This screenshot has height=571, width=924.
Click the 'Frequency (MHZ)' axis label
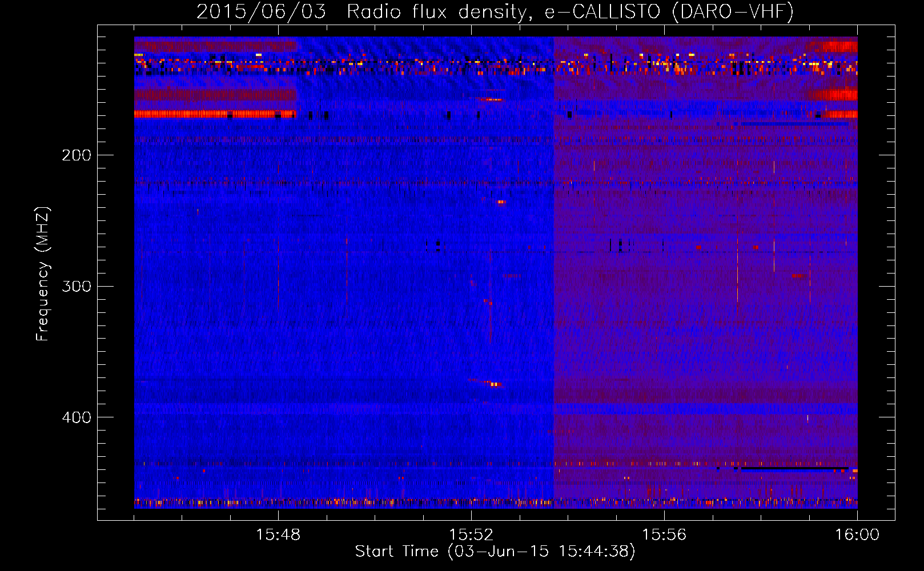tap(43, 274)
